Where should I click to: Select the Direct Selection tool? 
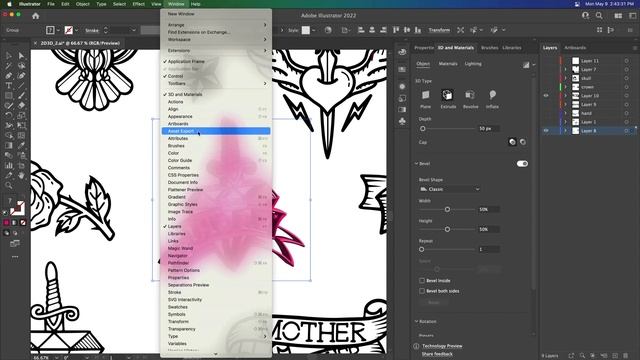click(21, 56)
